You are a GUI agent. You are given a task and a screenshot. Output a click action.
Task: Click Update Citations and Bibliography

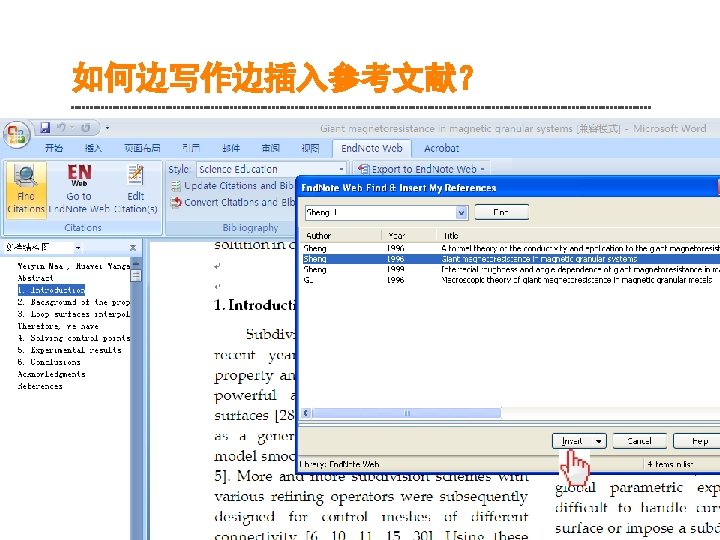(x=233, y=186)
